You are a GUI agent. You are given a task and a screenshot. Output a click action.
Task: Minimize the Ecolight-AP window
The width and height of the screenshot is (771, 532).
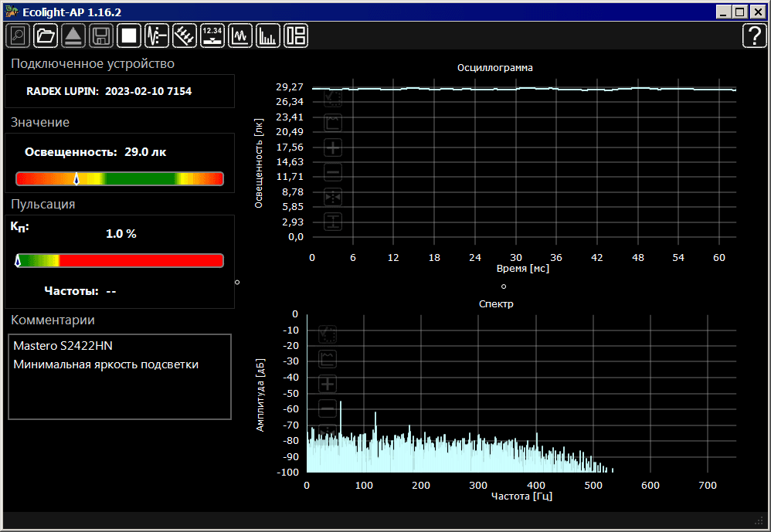(723, 12)
